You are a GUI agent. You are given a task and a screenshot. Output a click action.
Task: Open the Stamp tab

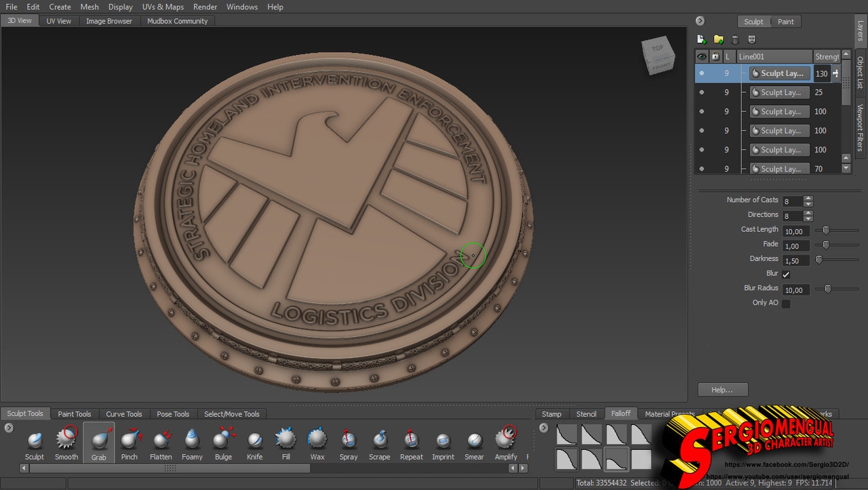pyautogui.click(x=551, y=413)
